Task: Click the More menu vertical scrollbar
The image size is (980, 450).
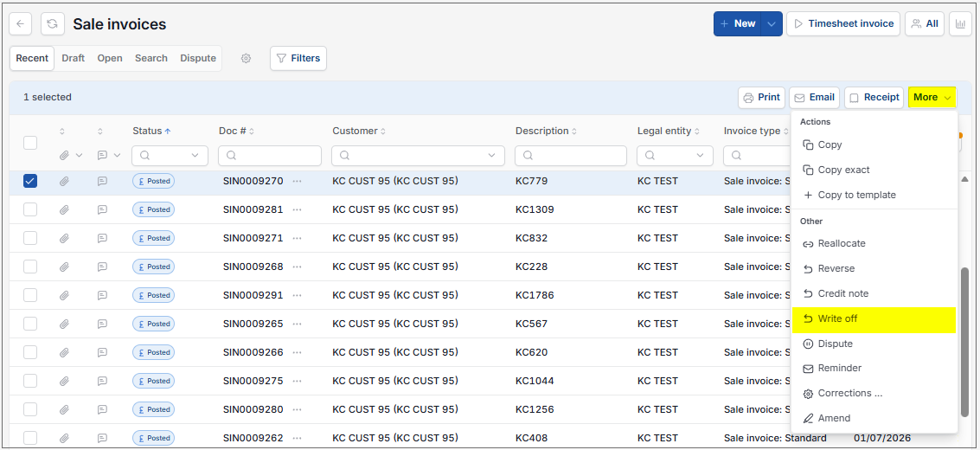Action: point(964,342)
